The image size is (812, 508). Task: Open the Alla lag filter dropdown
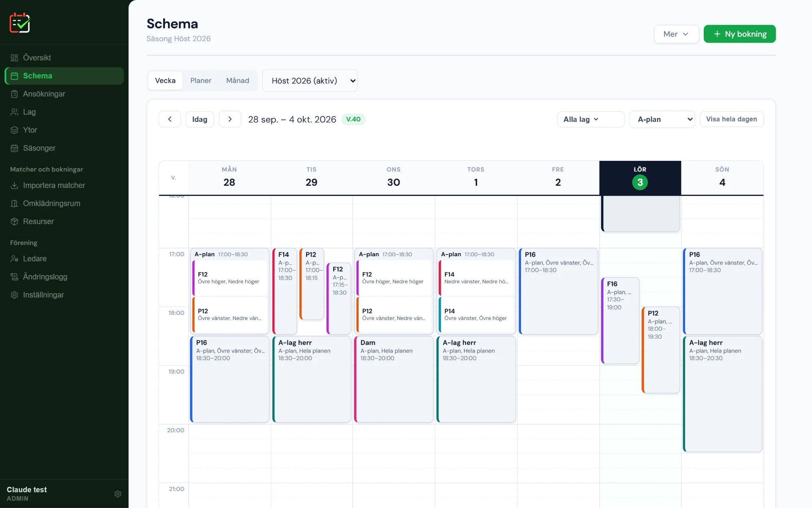click(590, 119)
